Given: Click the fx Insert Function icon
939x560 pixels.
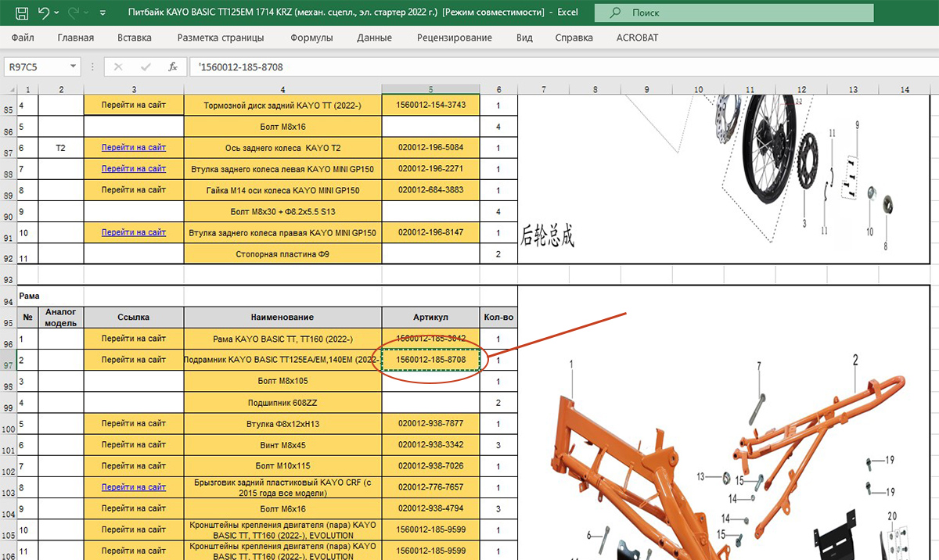Looking at the screenshot, I should pyautogui.click(x=173, y=67).
